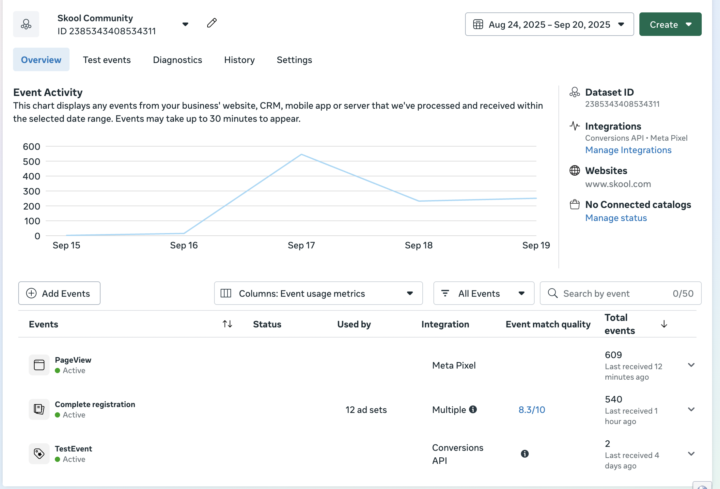This screenshot has height=489, width=720.
Task: Click the TestEvent match quality info icon
Action: click(524, 454)
